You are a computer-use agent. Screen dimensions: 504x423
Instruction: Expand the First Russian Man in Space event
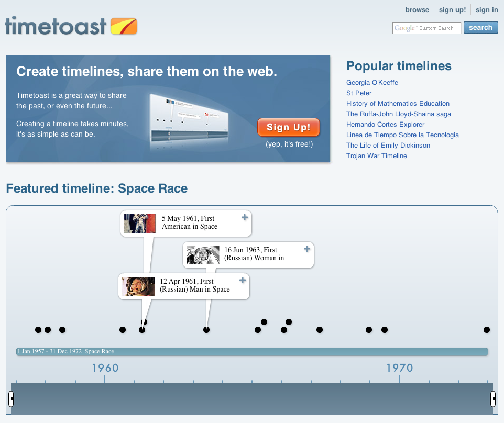[x=243, y=281]
